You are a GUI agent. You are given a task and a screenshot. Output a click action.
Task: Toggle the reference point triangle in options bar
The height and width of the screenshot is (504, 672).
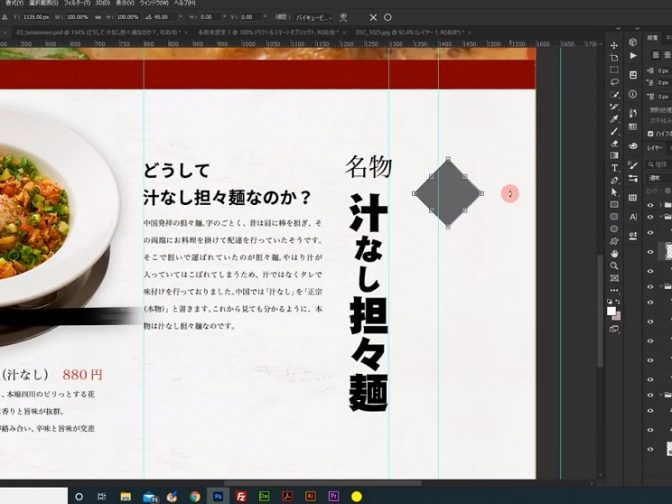click(x=5, y=17)
